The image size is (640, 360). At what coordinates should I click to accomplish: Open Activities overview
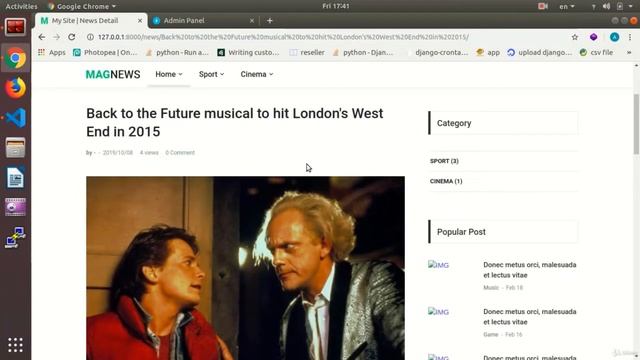[21, 6]
